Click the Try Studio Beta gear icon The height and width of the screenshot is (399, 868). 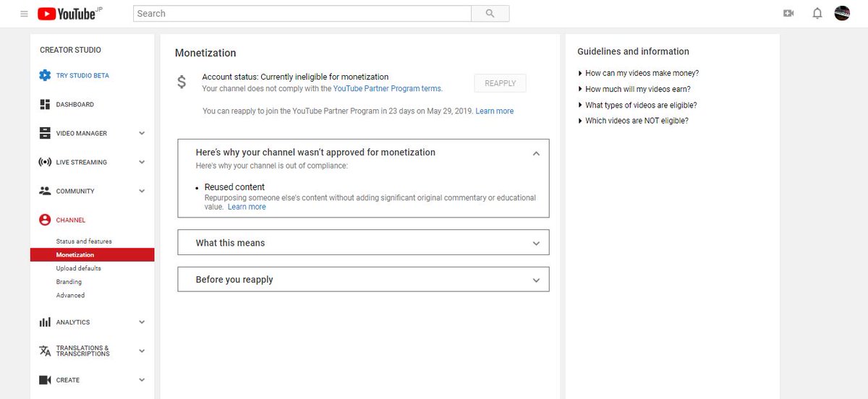pyautogui.click(x=45, y=75)
